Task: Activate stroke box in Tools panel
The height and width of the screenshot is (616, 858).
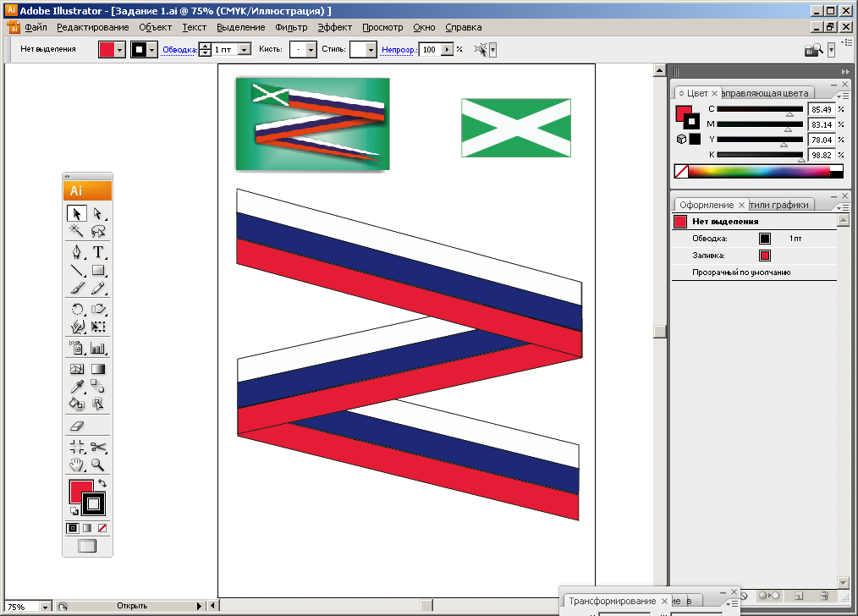Action: (x=94, y=503)
